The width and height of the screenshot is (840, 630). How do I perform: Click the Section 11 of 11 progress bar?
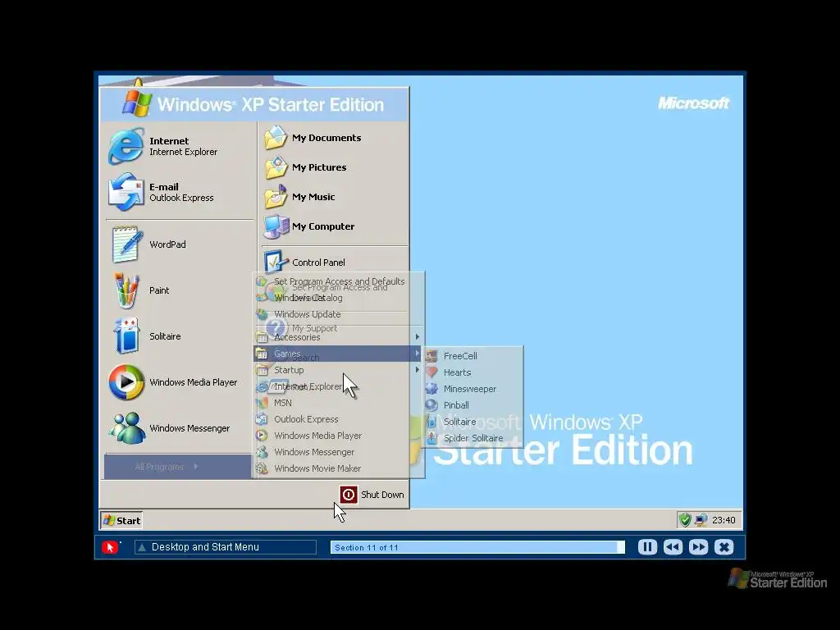(x=477, y=547)
